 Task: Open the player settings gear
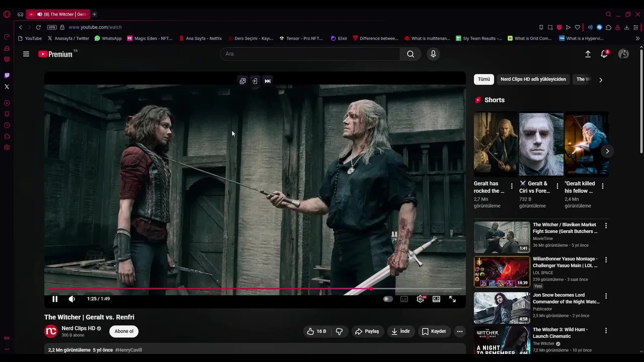pyautogui.click(x=420, y=299)
